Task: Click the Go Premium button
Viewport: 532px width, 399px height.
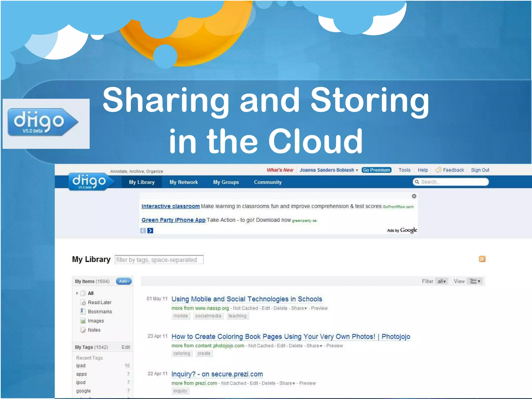Action: (x=376, y=170)
